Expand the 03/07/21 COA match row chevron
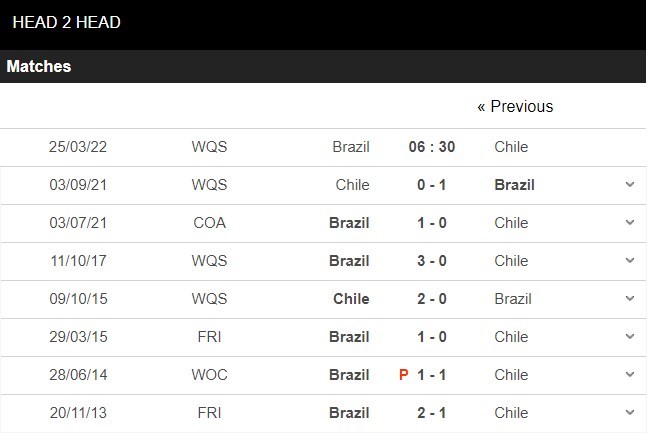654x440 pixels. (x=630, y=222)
